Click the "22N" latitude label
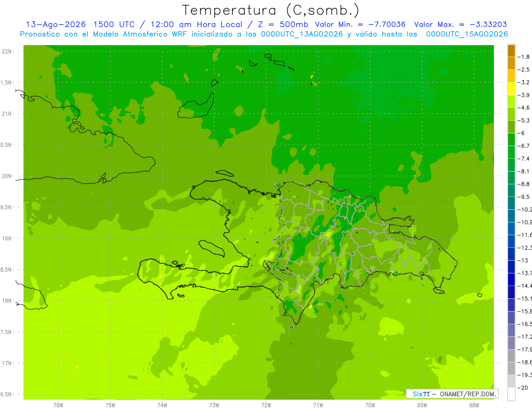Screen dimensions: 532x411 tap(6, 51)
